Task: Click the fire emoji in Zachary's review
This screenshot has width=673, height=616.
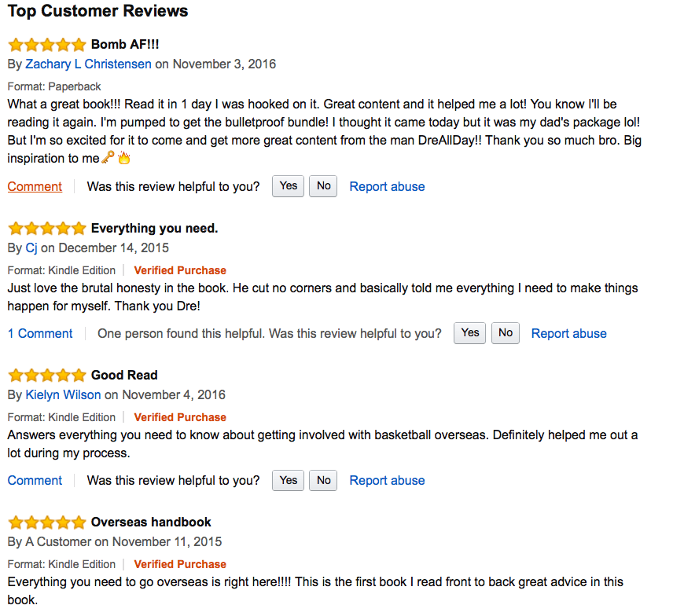Action: point(123,158)
